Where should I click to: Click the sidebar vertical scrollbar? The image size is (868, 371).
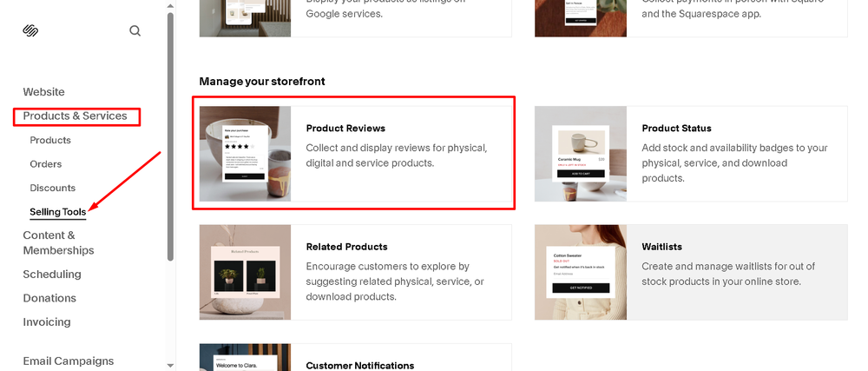[170, 136]
